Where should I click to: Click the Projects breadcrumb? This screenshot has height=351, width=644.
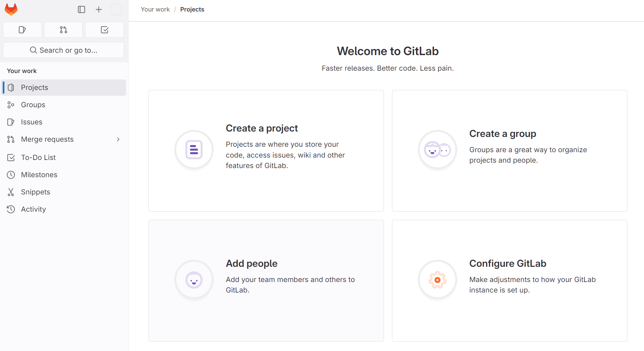tap(192, 9)
